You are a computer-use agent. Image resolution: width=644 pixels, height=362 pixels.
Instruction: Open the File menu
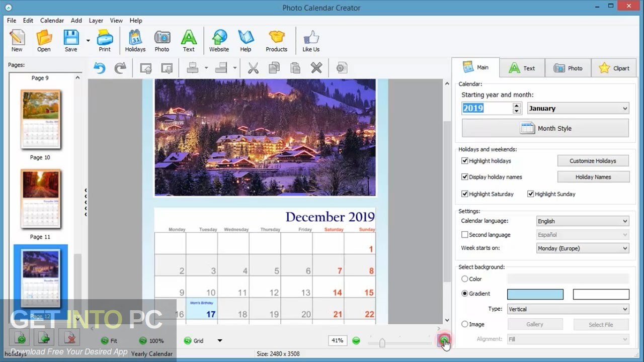(x=12, y=21)
